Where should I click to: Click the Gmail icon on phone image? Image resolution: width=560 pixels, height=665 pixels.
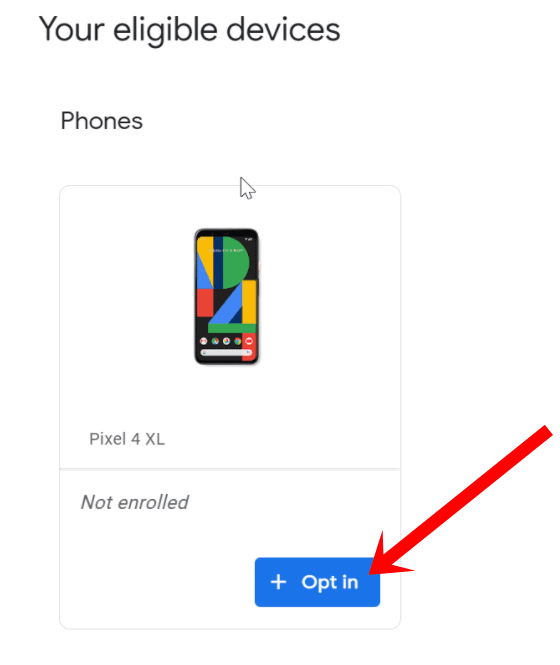click(x=204, y=341)
